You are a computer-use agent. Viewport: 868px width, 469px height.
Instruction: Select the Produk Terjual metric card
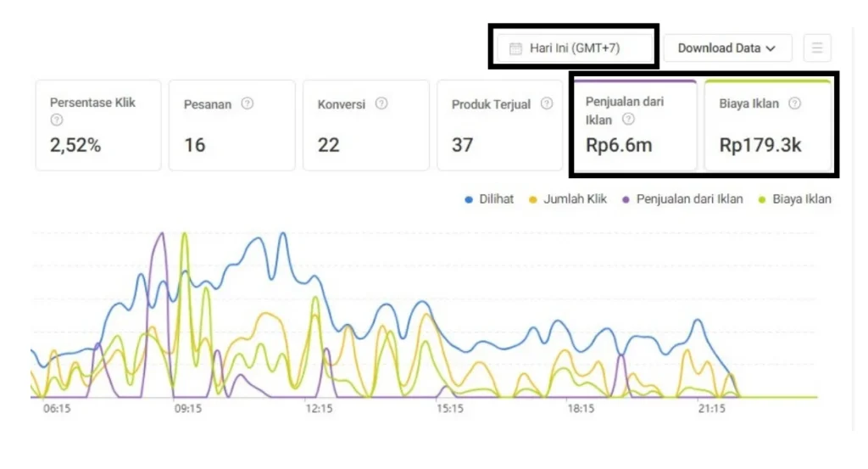(499, 126)
